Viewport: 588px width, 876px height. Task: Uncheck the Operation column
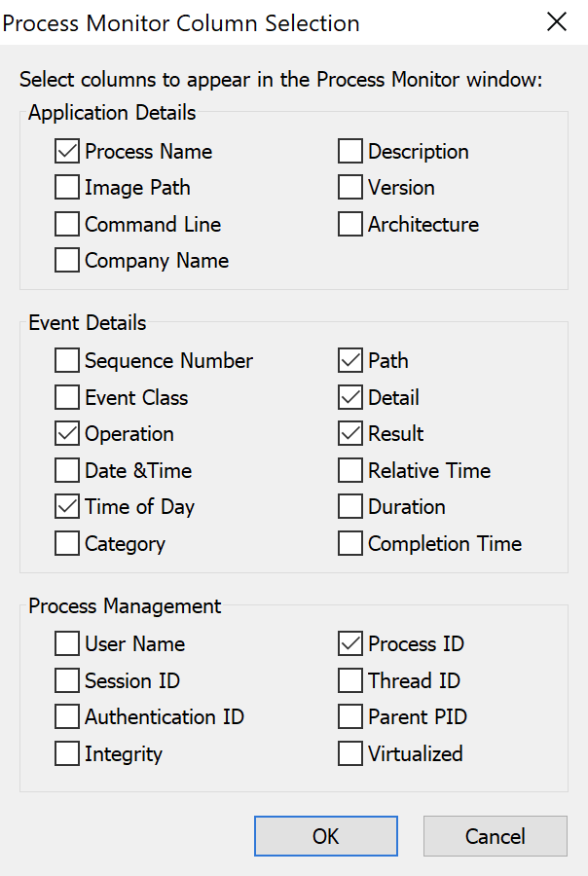[x=67, y=434]
